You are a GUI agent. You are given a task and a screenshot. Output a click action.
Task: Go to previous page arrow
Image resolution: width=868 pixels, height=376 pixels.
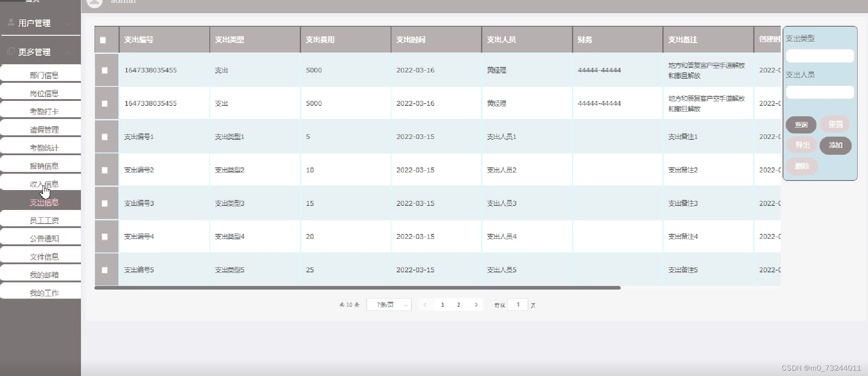click(x=425, y=305)
